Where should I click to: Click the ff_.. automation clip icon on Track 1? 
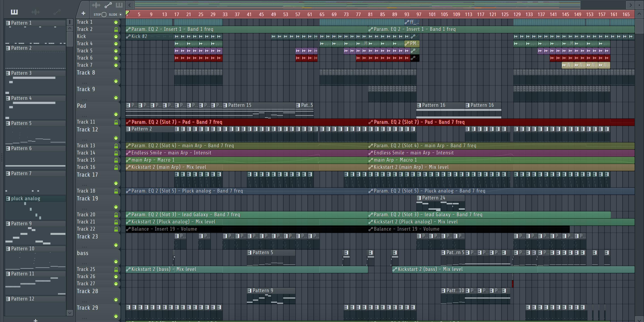[407, 22]
